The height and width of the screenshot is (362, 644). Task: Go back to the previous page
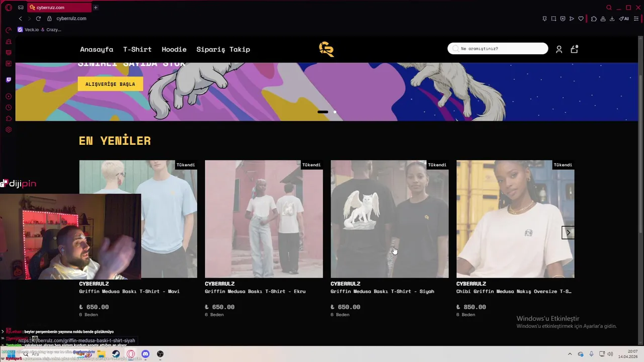point(20,19)
